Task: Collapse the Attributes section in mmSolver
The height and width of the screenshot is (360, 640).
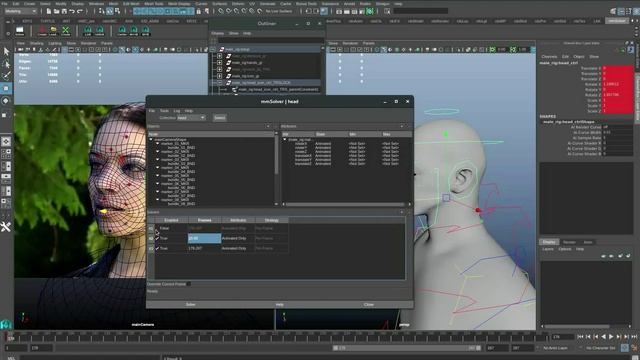Action: point(402,127)
